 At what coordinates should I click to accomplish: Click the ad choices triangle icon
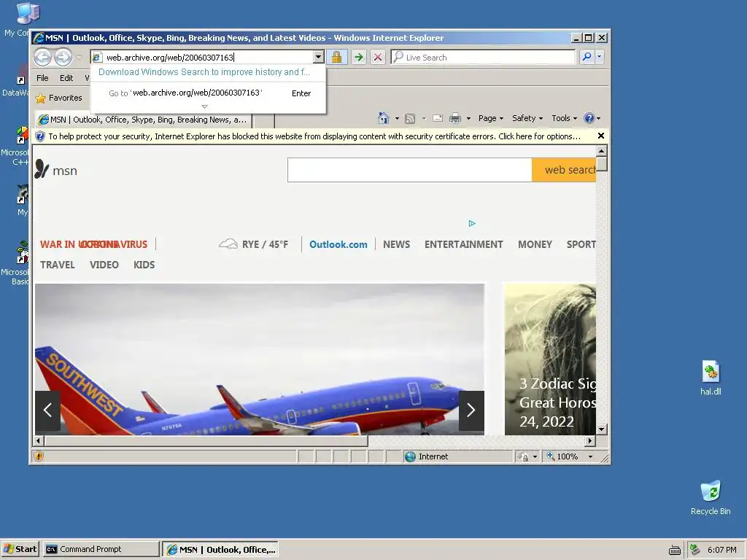pyautogui.click(x=472, y=223)
